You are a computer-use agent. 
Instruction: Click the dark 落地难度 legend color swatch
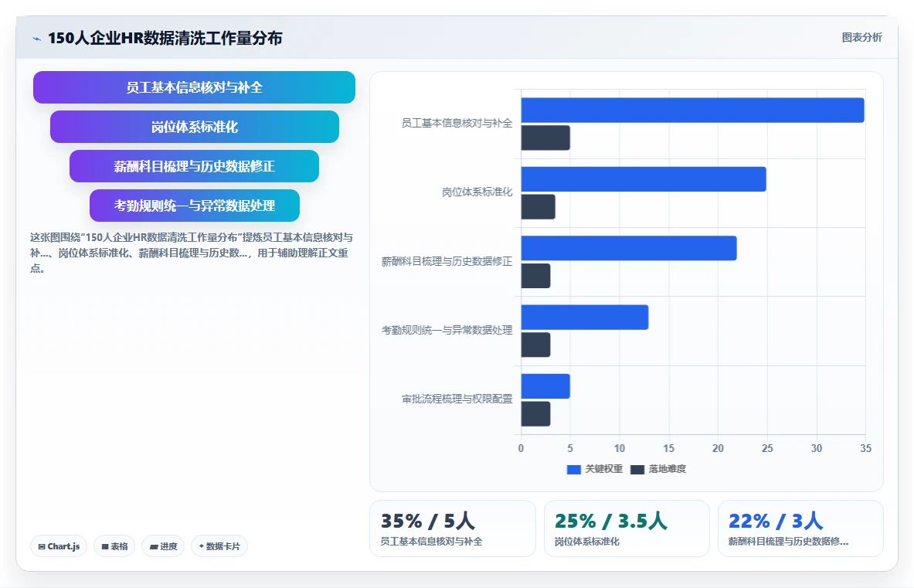click(x=637, y=470)
